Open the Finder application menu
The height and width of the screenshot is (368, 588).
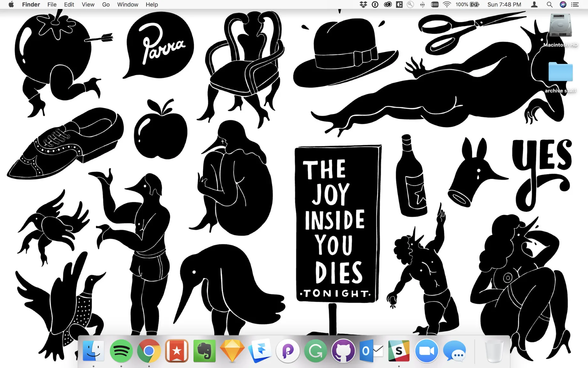click(x=31, y=4)
